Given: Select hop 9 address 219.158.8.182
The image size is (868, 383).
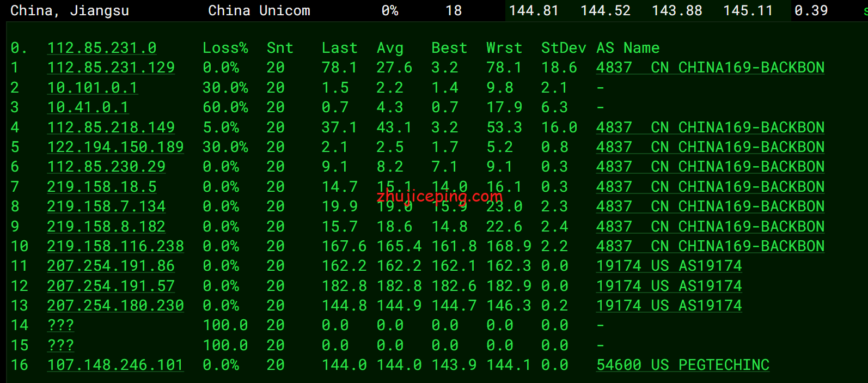Looking at the screenshot, I should point(106,227).
